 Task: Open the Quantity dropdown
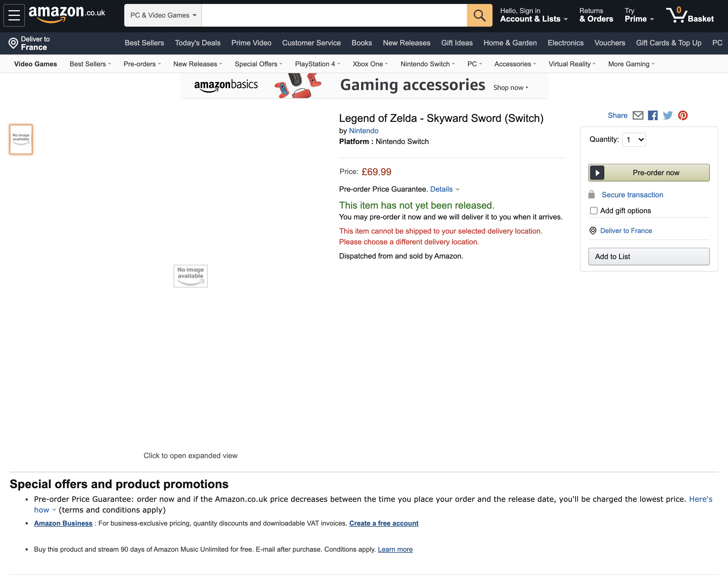click(x=634, y=140)
